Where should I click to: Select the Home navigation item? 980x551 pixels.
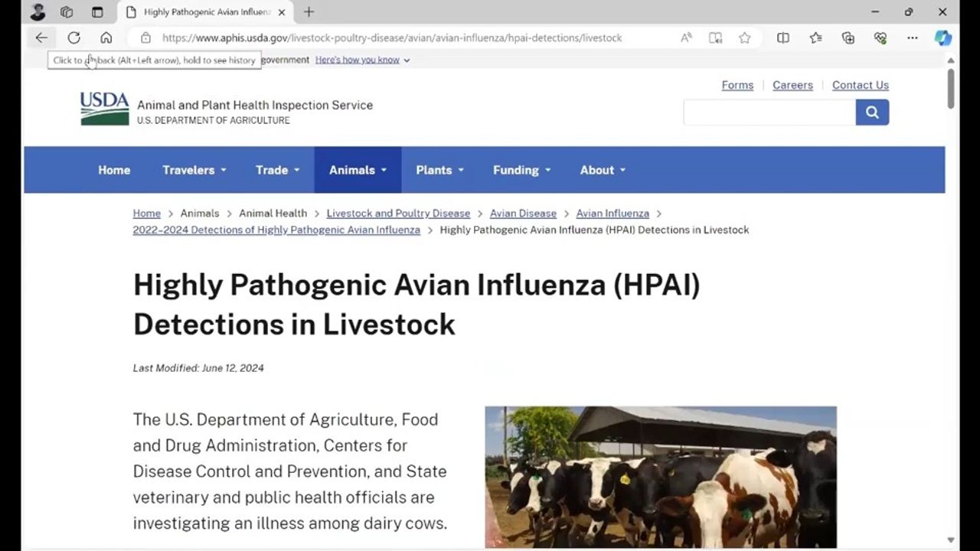[x=114, y=170]
